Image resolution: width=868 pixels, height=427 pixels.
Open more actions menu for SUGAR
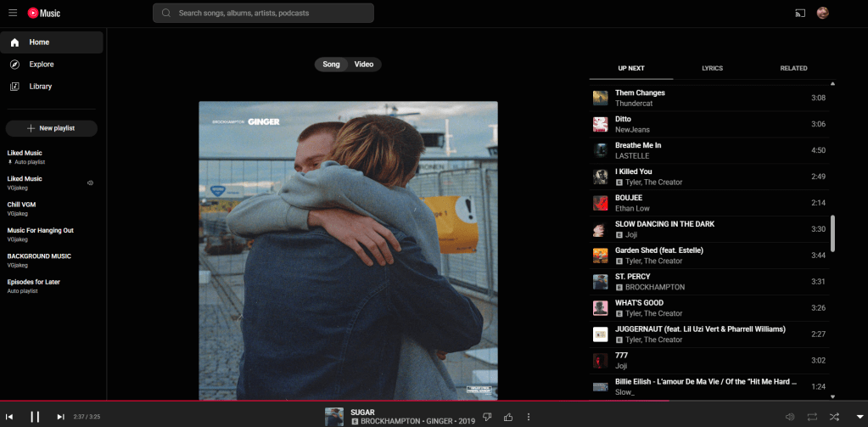[x=529, y=417]
